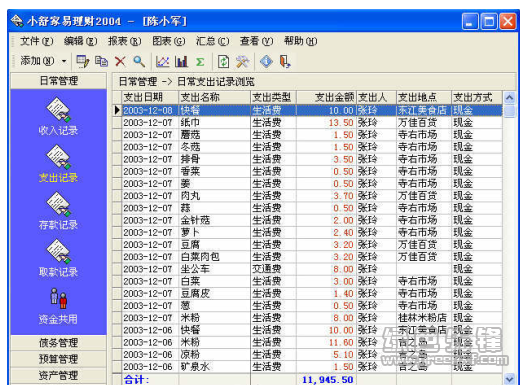
Task: Click the scrollbar up arrow
Action: click(509, 98)
